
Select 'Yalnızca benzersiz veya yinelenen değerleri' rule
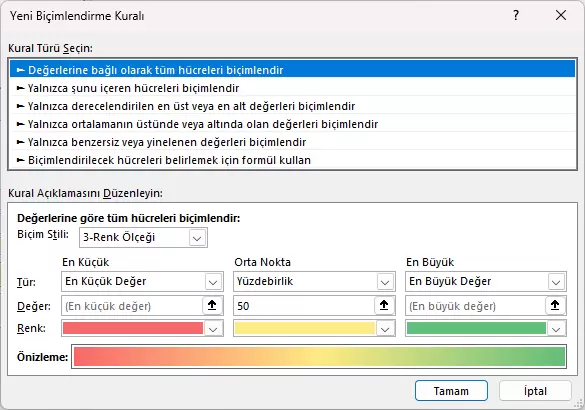click(292, 142)
